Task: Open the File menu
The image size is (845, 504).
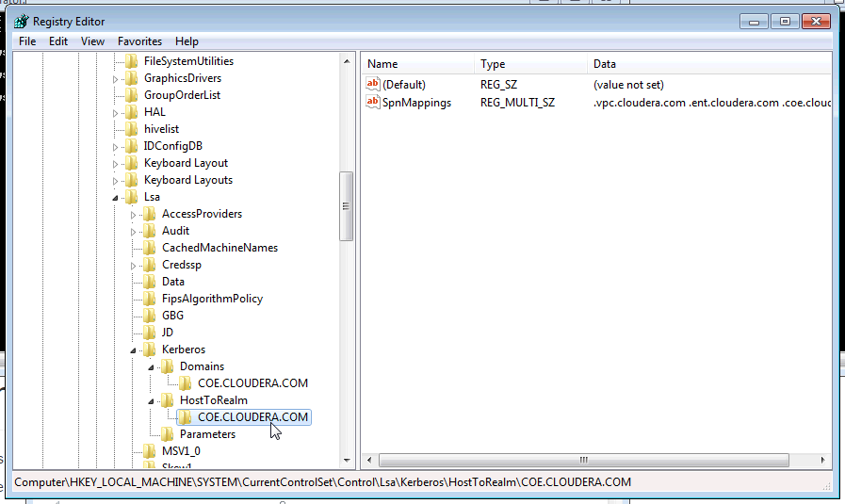Action: coord(27,41)
